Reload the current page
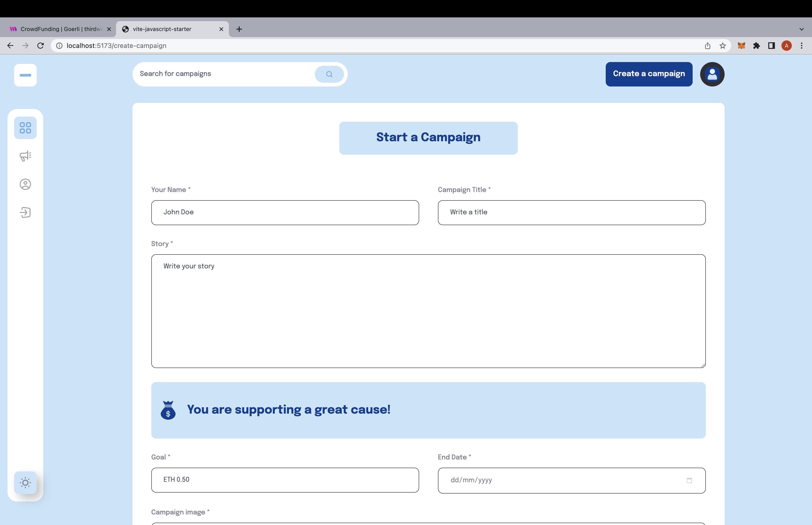Viewport: 812px width, 525px height. click(41, 46)
